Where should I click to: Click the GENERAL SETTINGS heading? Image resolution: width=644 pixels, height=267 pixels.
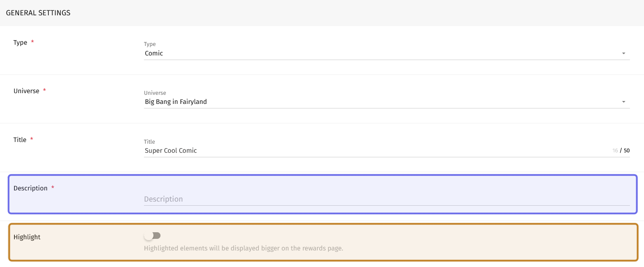pos(38,13)
